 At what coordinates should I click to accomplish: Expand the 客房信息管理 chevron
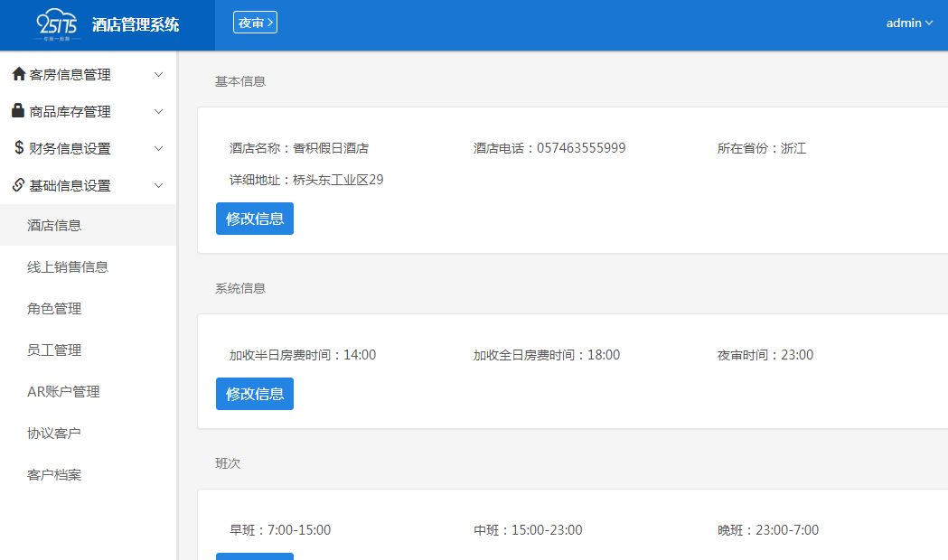pyautogui.click(x=158, y=75)
